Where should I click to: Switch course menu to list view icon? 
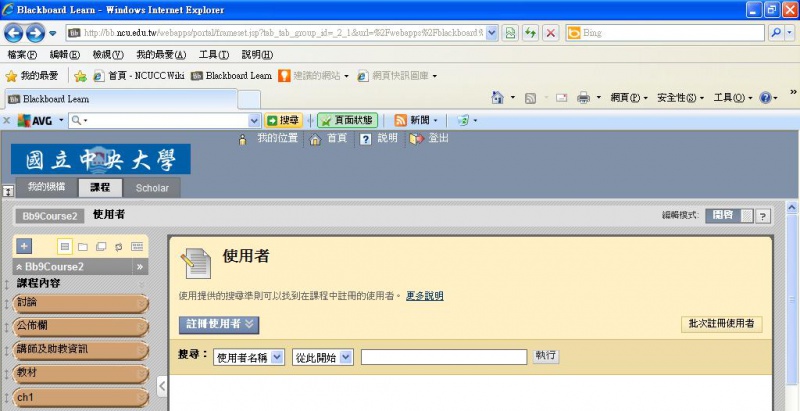tap(65, 246)
